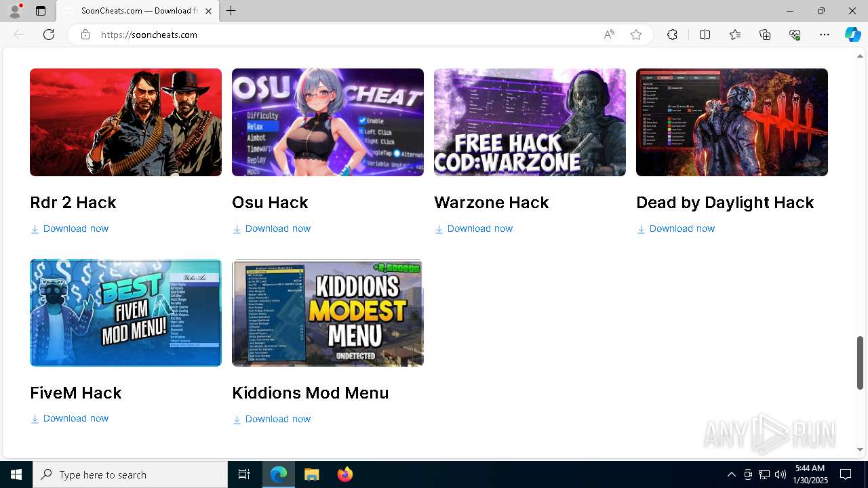
Task: Open the clock and date flyout
Action: [811, 474]
